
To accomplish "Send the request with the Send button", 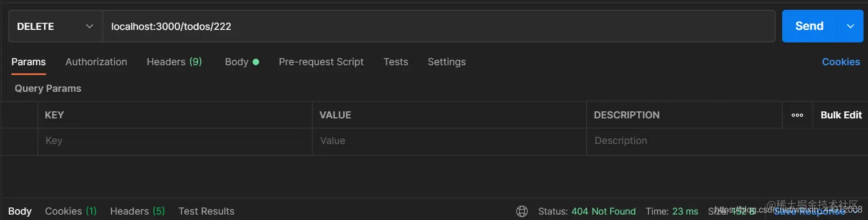I will (809, 26).
